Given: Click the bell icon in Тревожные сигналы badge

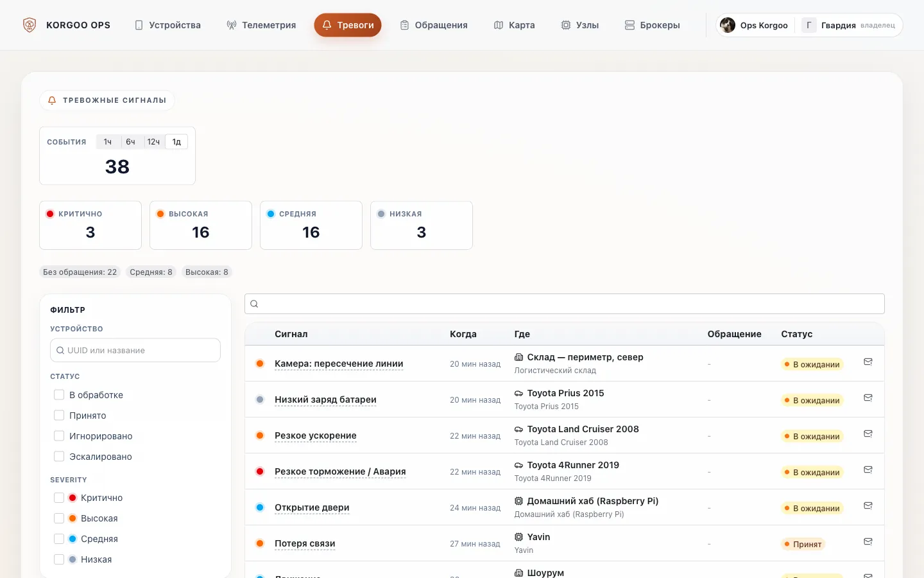Looking at the screenshot, I should click(53, 100).
